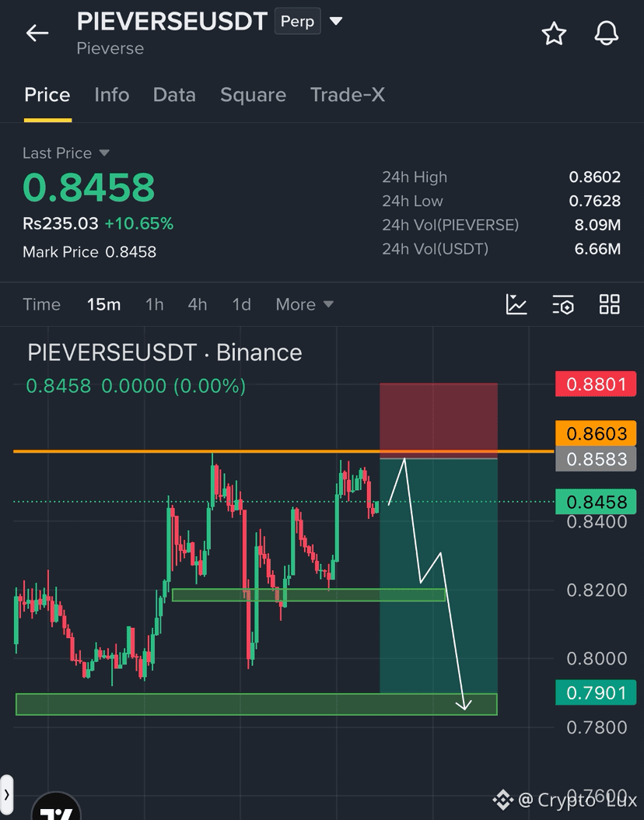
Task: Click the 0.8200 price axis label
Action: pos(597,590)
